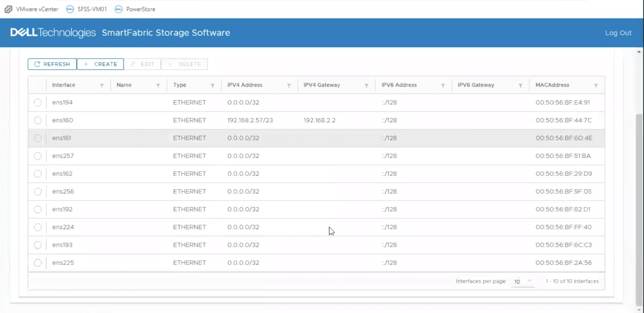Viewport: 644px width, 313px height.
Task: Open VMware vCenter bookmark
Action: coord(32,9)
